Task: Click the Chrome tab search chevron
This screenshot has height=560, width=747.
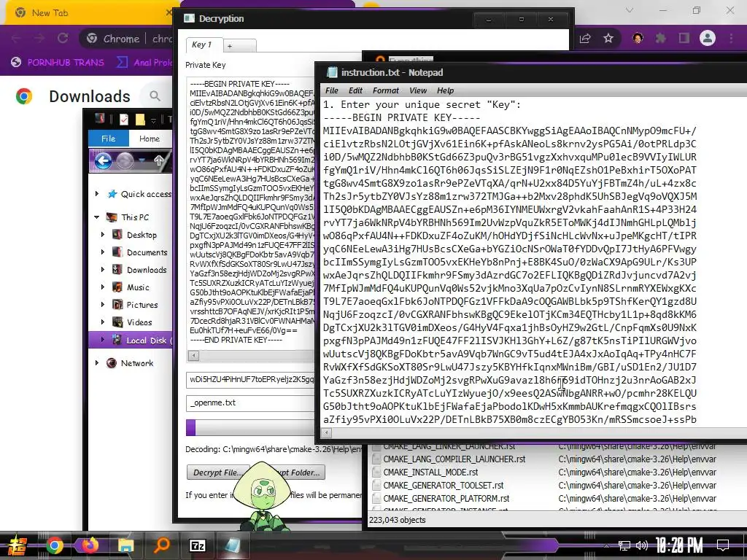Action: click(x=630, y=10)
